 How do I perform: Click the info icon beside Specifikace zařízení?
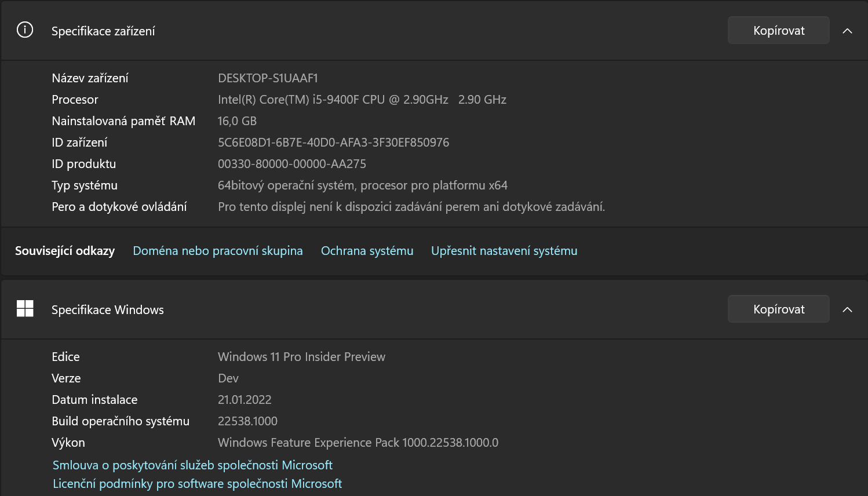coord(25,30)
